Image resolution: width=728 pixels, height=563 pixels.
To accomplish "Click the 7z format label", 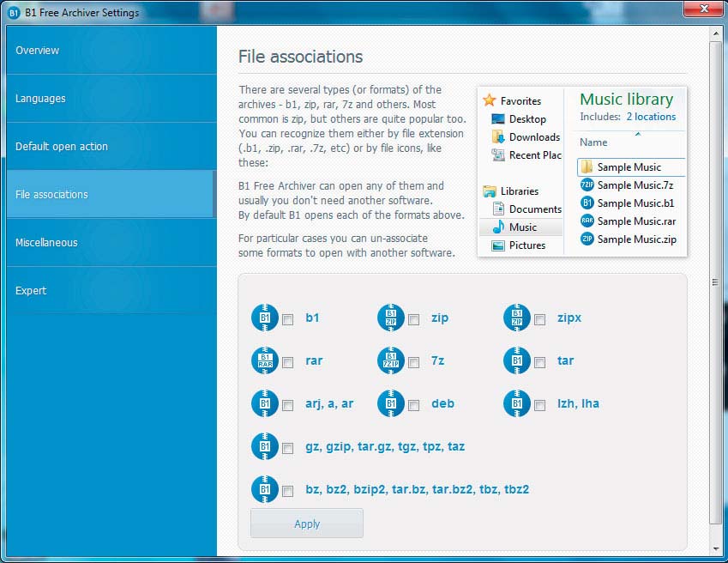I will click(x=438, y=360).
